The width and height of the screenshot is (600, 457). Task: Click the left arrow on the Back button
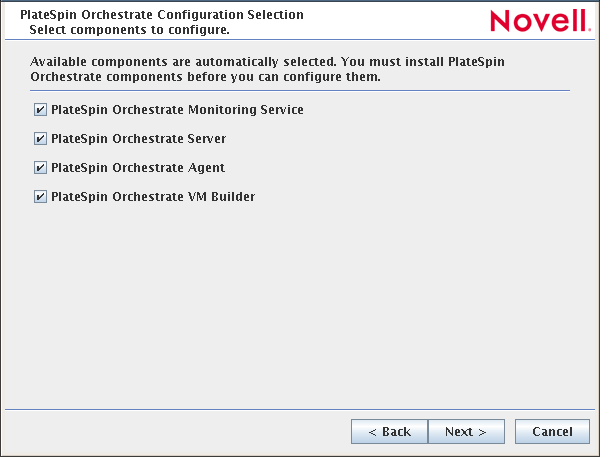tap(373, 432)
